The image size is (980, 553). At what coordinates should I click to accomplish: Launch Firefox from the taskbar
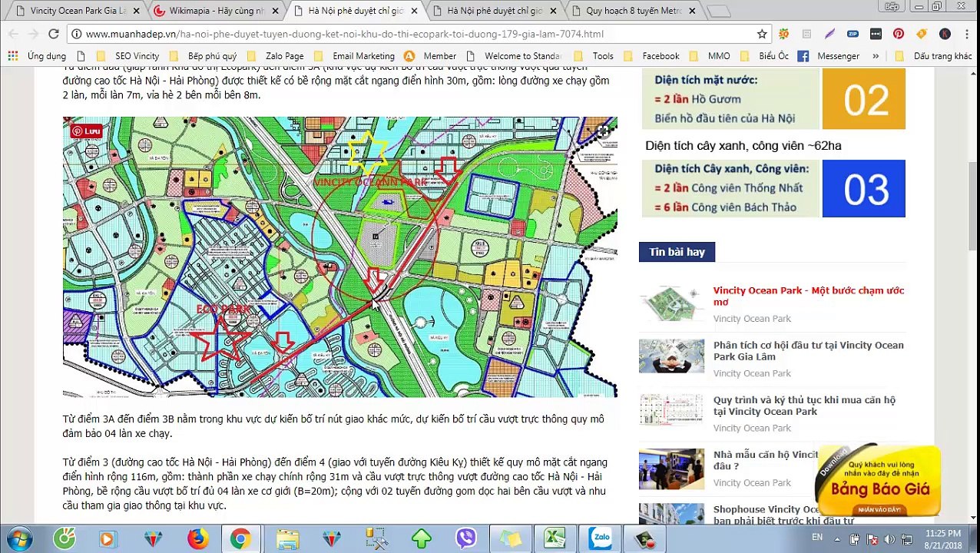(198, 538)
